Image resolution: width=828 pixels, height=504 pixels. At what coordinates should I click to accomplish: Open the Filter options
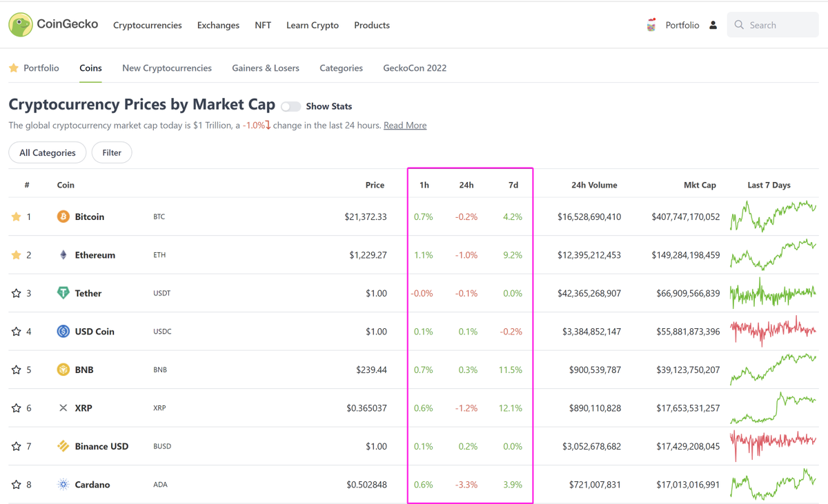coord(112,152)
